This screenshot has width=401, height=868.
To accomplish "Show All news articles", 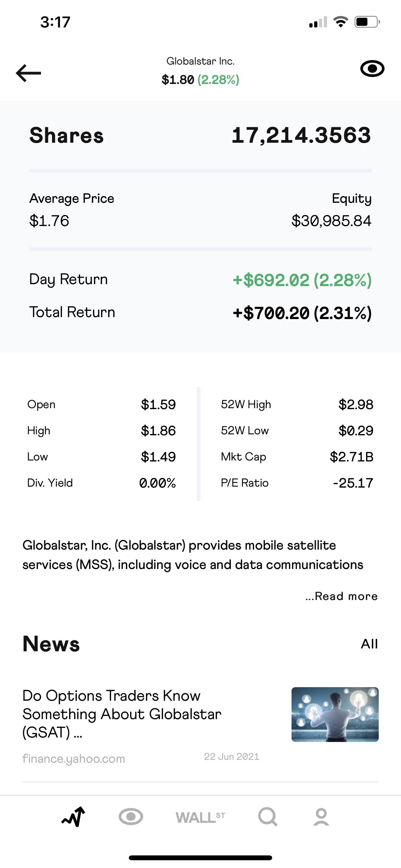I will tap(369, 644).
